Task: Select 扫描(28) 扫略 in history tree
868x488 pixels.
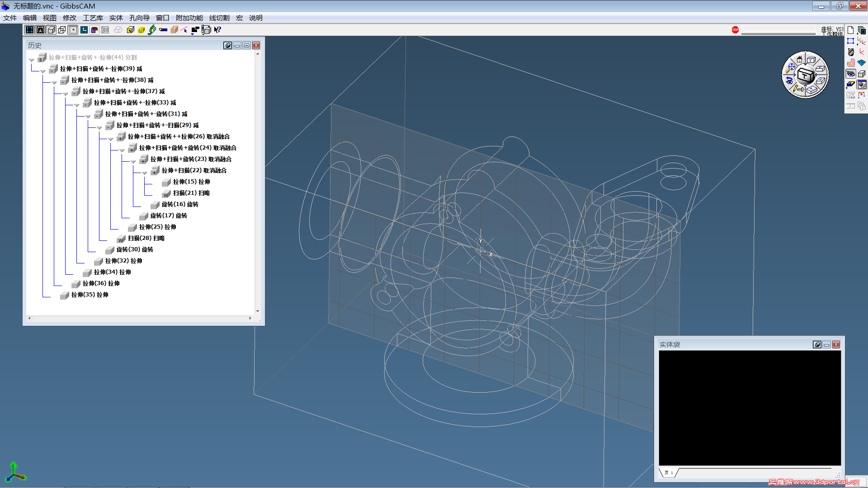Action: 146,238
